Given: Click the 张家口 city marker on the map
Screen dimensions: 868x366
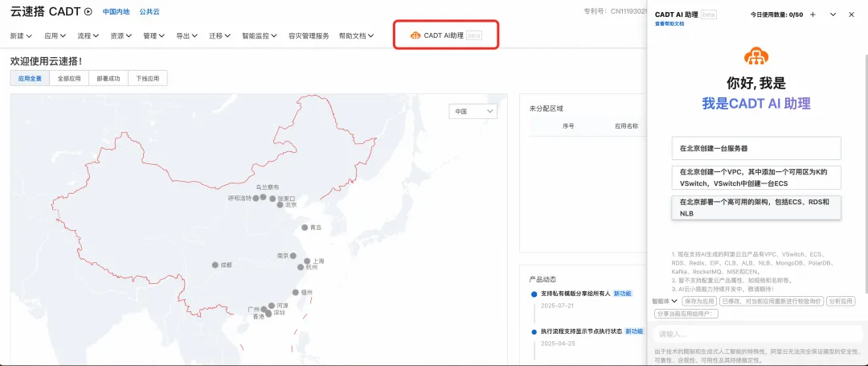Looking at the screenshot, I should pyautogui.click(x=272, y=198).
